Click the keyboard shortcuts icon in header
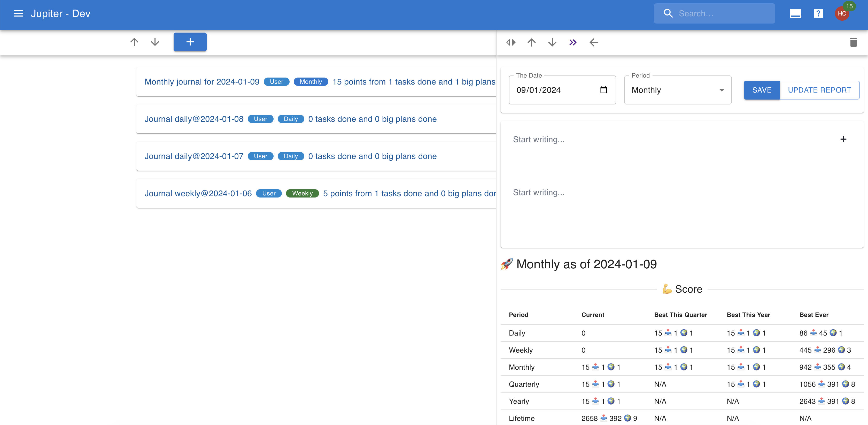This screenshot has height=425, width=868. point(795,13)
